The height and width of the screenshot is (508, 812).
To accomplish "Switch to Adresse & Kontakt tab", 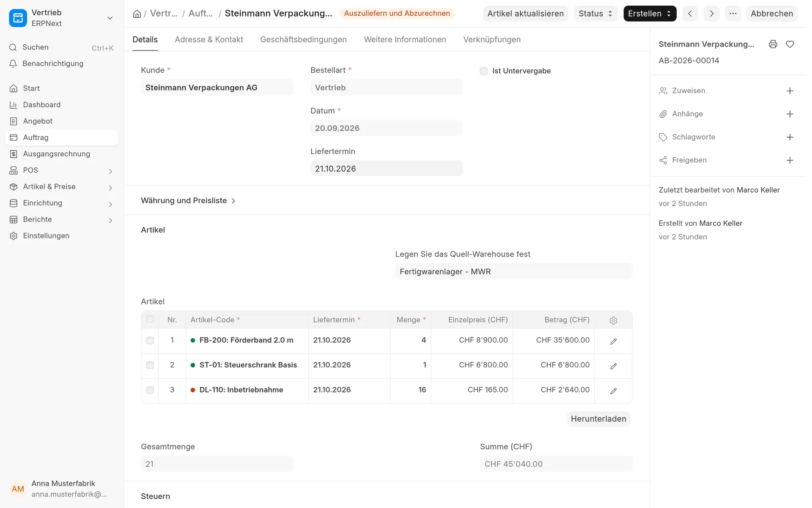I will click(209, 39).
